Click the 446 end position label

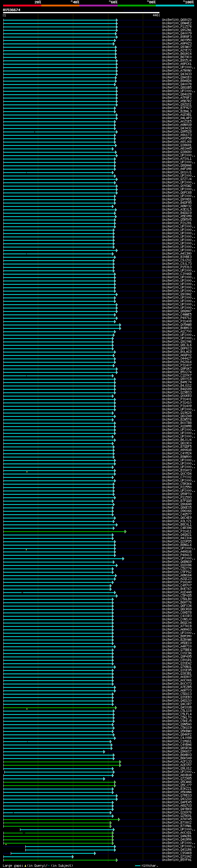pos(155,15)
